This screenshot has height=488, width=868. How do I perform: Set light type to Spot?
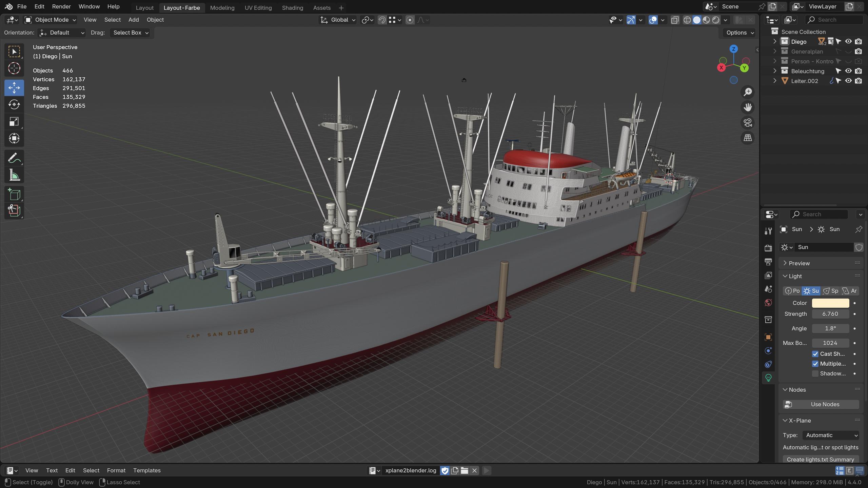(x=831, y=291)
